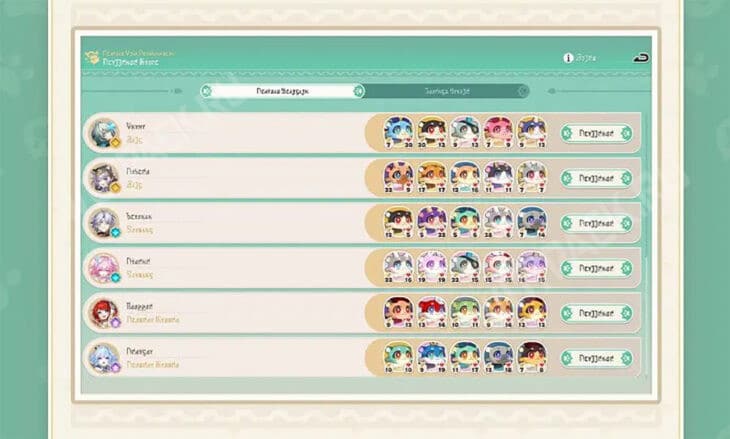Screen dimensions: 730x439
Task: Open the info icon in the header
Action: pos(568,58)
